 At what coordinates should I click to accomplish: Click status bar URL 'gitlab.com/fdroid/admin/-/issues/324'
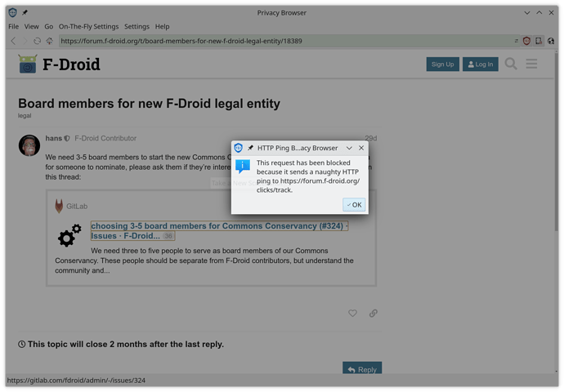pyautogui.click(x=76, y=380)
